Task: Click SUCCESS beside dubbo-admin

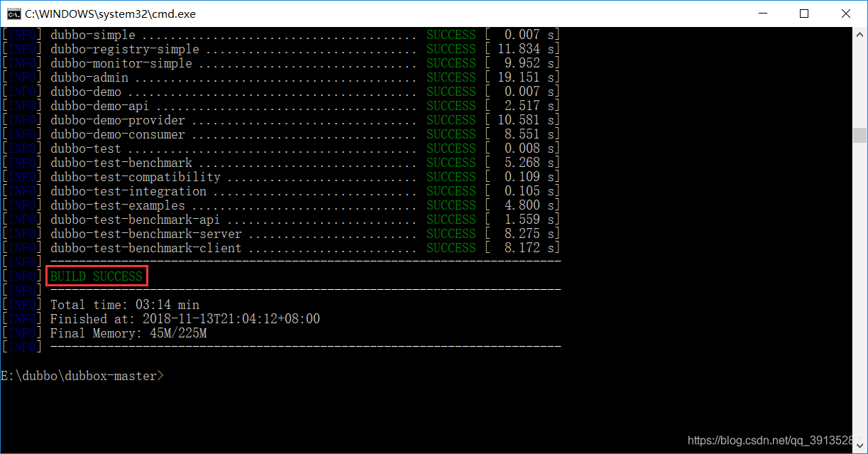Action: 451,77
